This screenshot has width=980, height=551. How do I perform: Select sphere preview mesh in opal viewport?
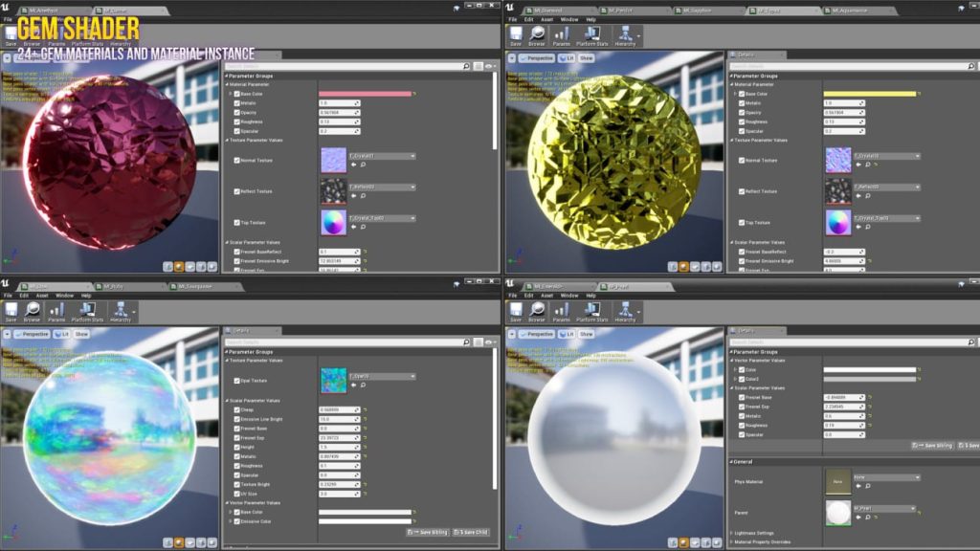click(179, 543)
